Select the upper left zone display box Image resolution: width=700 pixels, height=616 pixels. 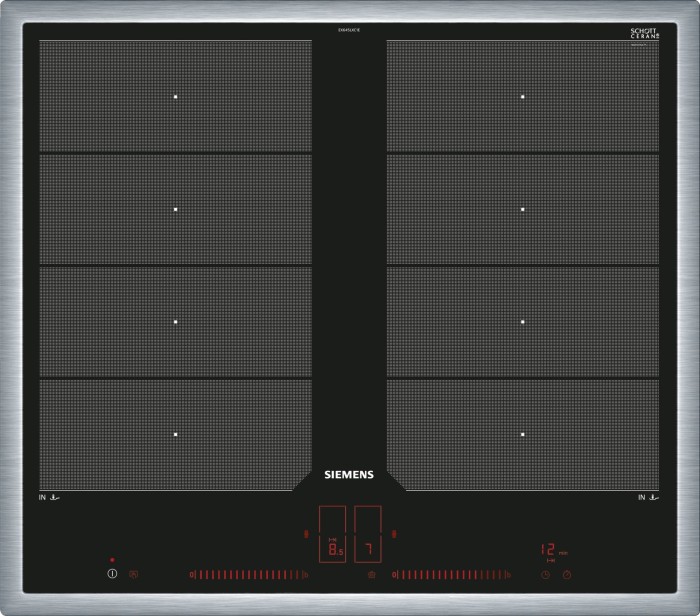332,519
